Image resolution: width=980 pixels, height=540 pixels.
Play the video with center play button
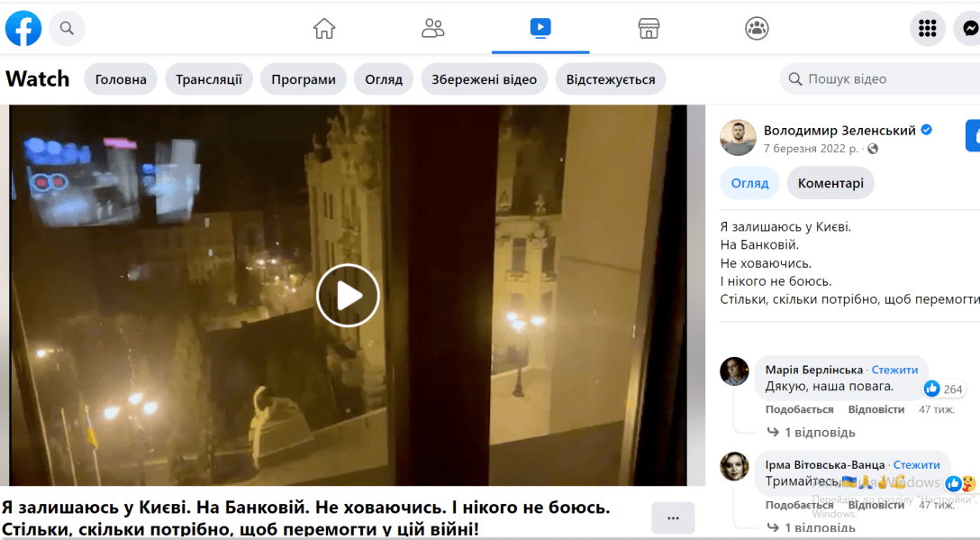tap(348, 295)
